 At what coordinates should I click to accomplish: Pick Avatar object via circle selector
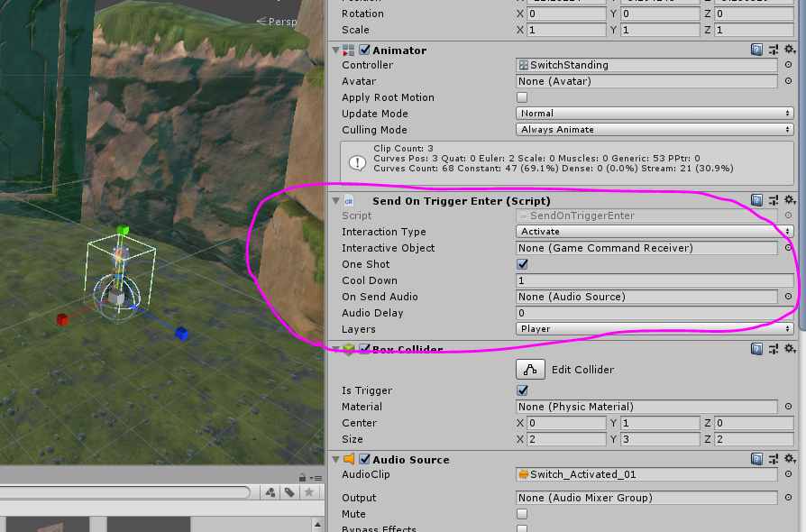tap(788, 80)
